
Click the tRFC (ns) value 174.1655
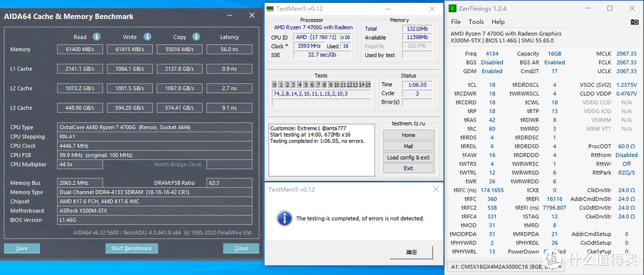[x=491, y=190]
